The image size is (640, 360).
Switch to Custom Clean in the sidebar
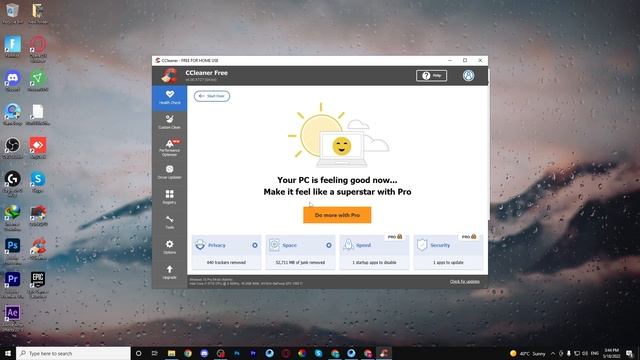pyautogui.click(x=169, y=122)
